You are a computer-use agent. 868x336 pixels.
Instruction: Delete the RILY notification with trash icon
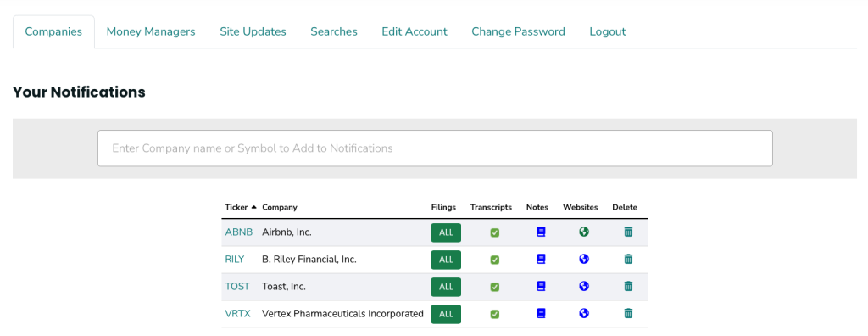click(628, 259)
